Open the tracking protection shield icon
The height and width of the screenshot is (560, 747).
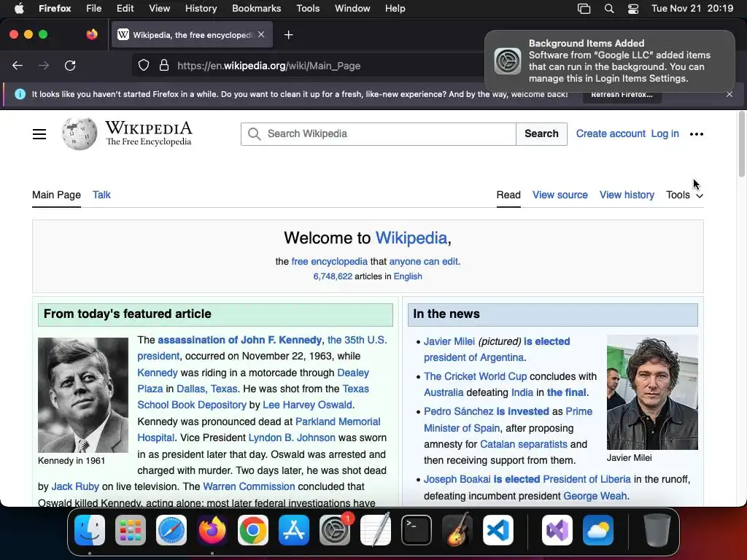pos(144,65)
